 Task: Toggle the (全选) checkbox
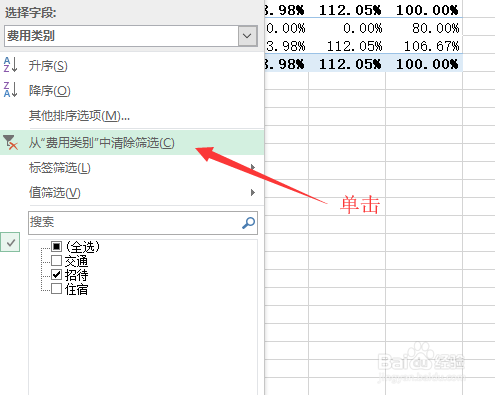click(x=57, y=246)
